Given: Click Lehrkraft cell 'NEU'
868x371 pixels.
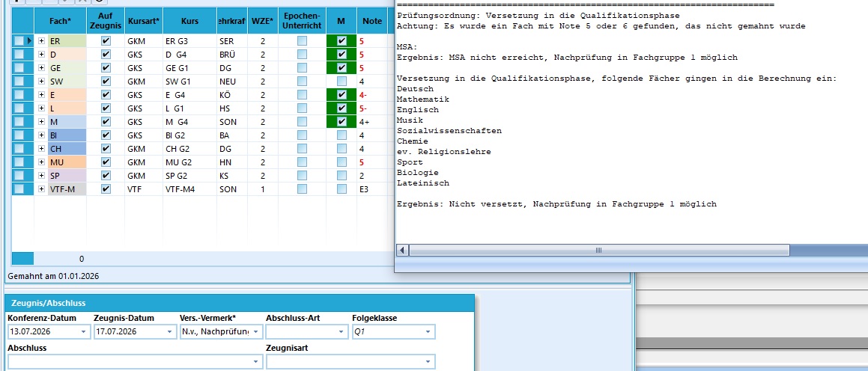Looking at the screenshot, I should click(x=232, y=82).
